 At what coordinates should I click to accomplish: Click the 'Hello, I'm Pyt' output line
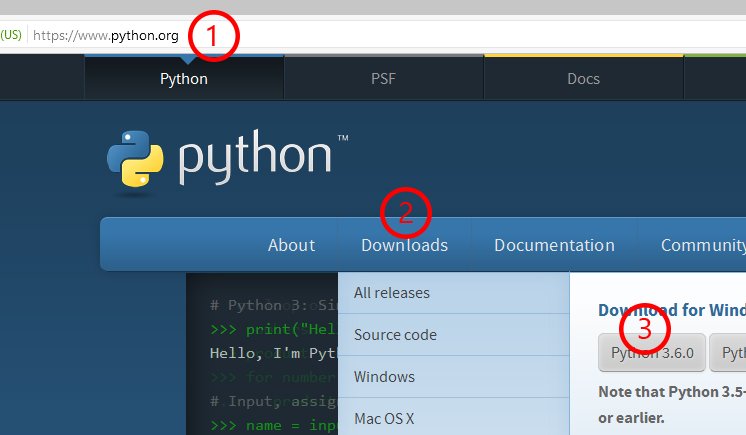274,353
